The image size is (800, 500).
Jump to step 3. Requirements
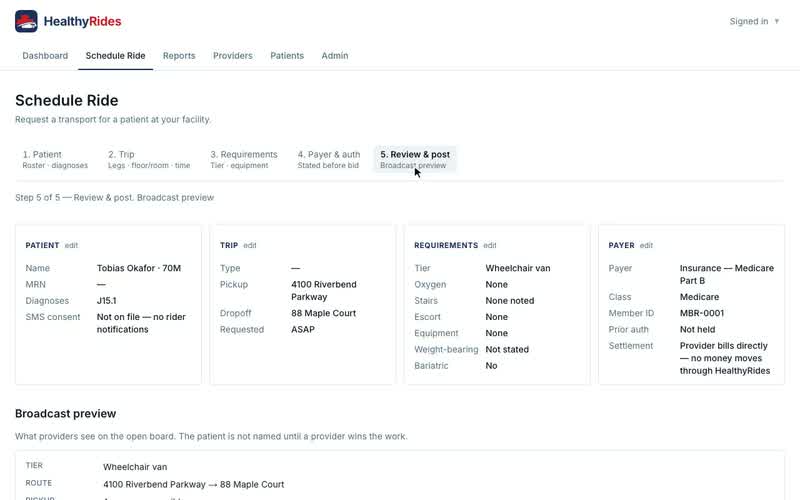point(244,159)
